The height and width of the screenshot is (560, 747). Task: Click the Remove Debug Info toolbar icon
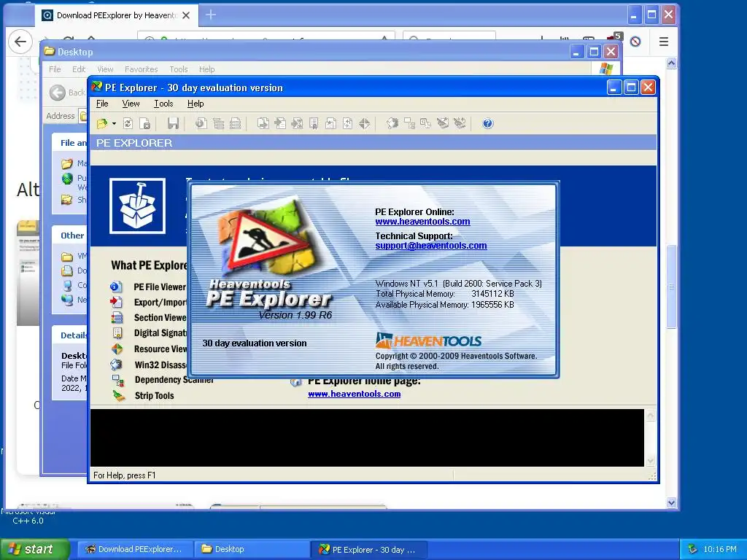coord(443,124)
